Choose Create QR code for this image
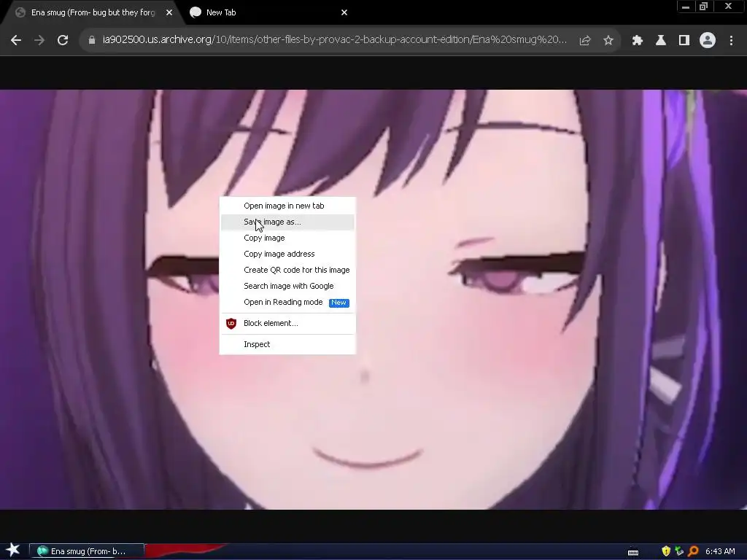 (x=287, y=270)
